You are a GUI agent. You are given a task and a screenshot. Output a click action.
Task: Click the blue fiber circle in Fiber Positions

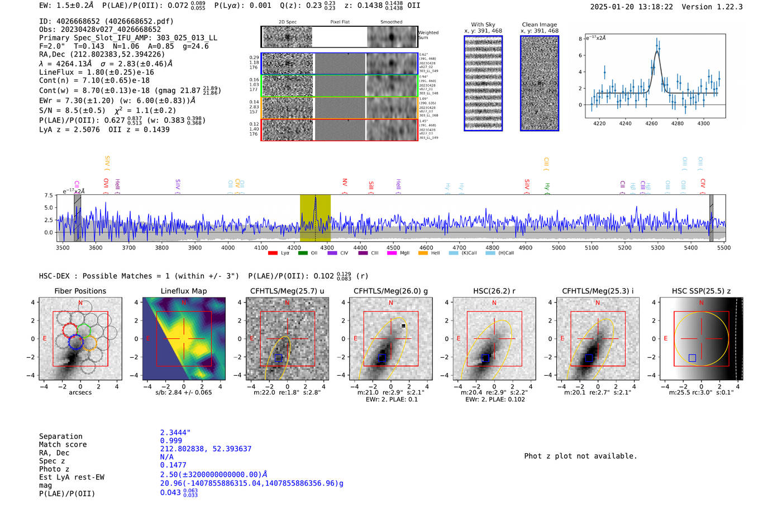pyautogui.click(x=75, y=342)
